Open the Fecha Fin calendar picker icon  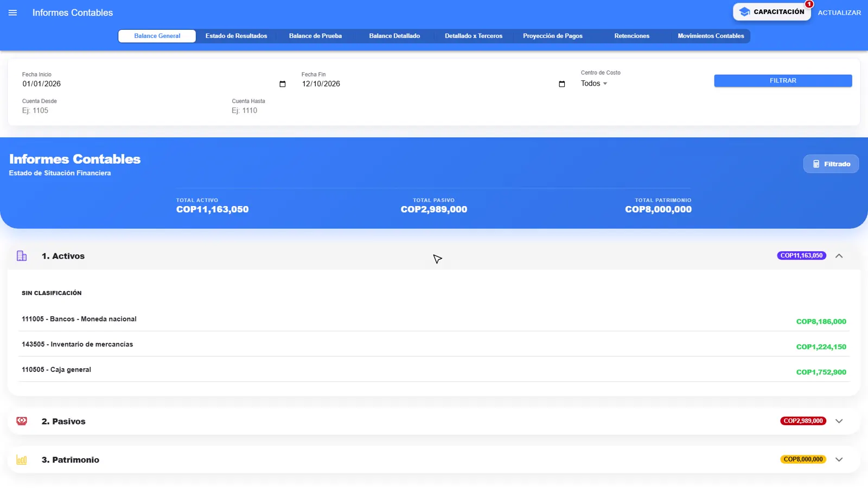(561, 84)
